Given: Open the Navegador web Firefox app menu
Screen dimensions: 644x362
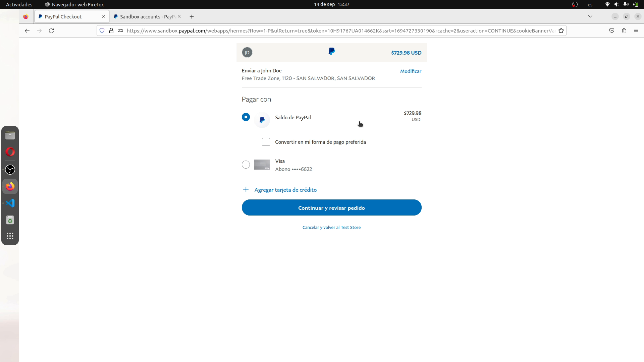Looking at the screenshot, I should [74, 4].
